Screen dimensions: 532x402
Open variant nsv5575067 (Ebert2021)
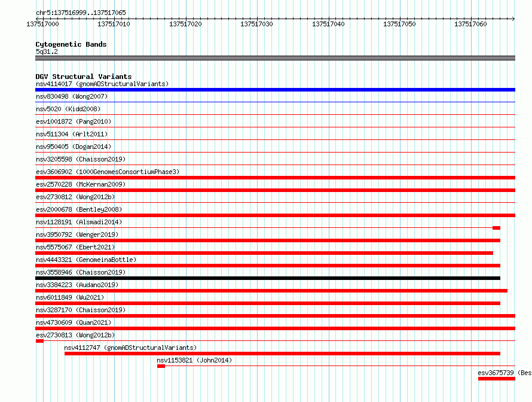75,247
